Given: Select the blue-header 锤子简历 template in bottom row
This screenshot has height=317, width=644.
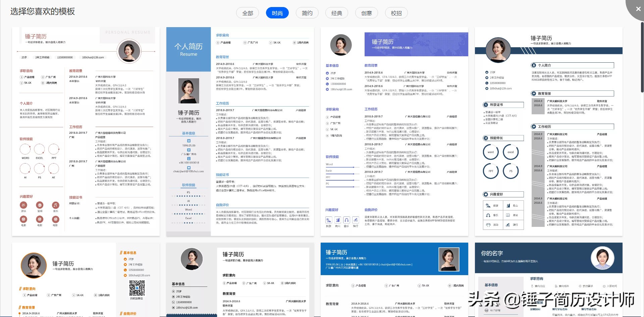Looking at the screenshot, I should [x=394, y=279].
